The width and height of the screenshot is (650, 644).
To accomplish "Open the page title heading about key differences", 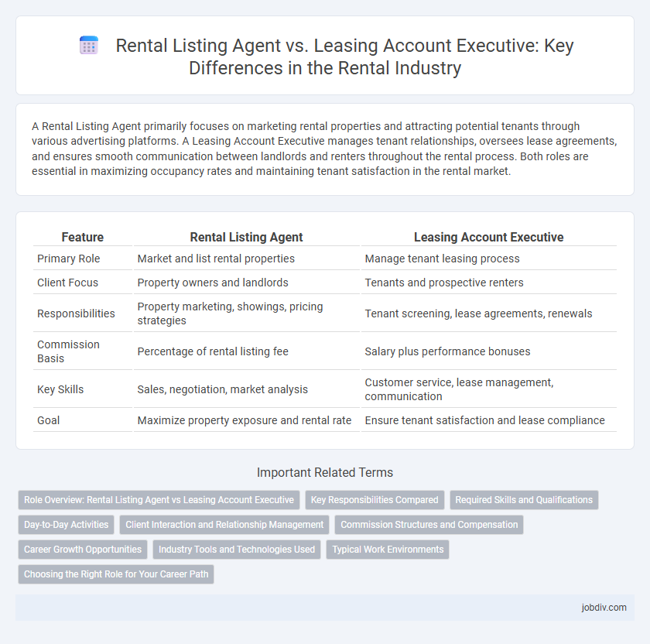I will coord(344,57).
